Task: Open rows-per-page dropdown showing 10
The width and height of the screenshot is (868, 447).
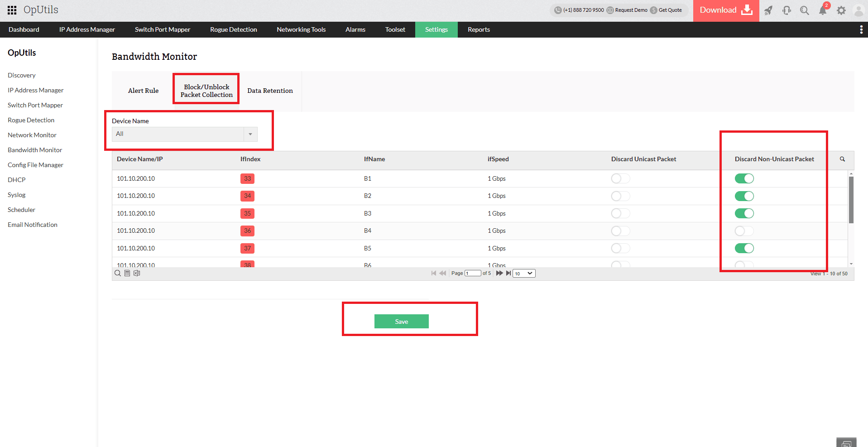Action: coord(524,273)
